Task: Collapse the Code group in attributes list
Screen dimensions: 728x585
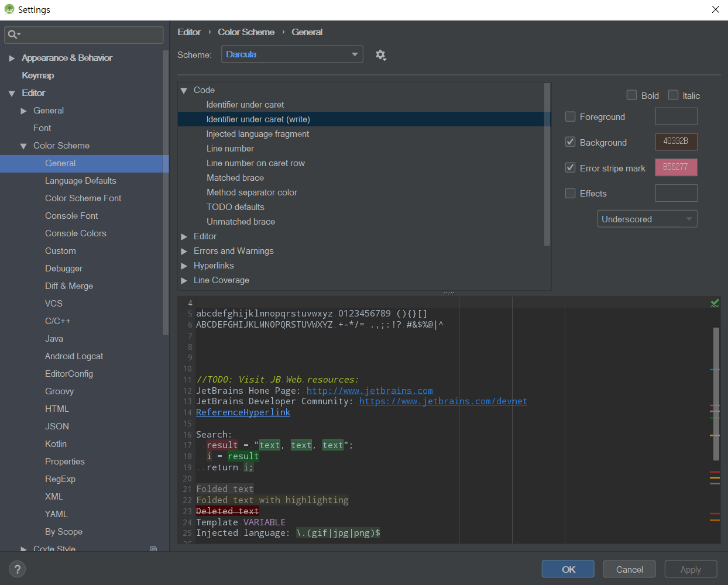Action: (184, 90)
